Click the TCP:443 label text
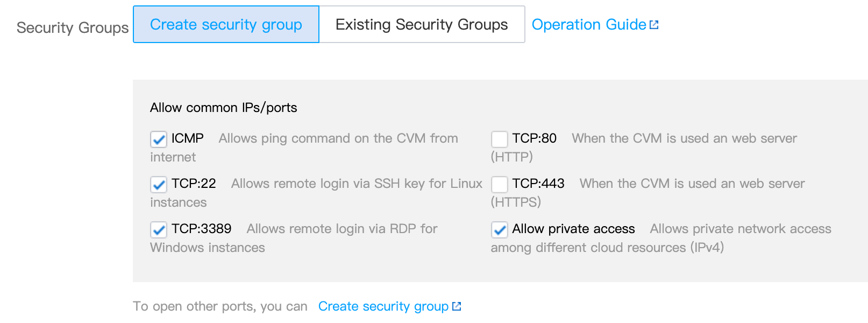Screen dimensions: 868x323 [x=538, y=184]
